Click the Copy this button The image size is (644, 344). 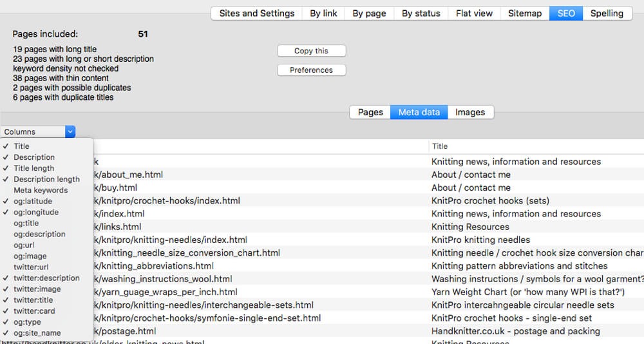coord(311,51)
